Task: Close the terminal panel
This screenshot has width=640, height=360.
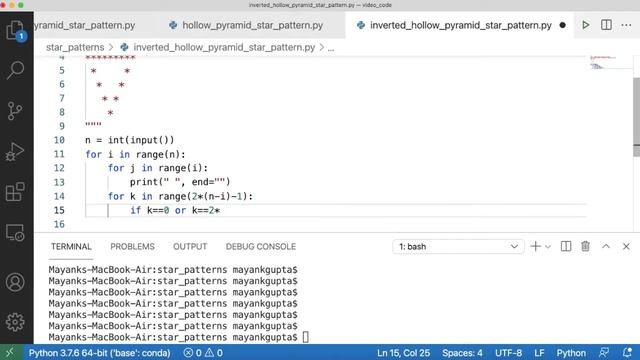Action: (626, 246)
